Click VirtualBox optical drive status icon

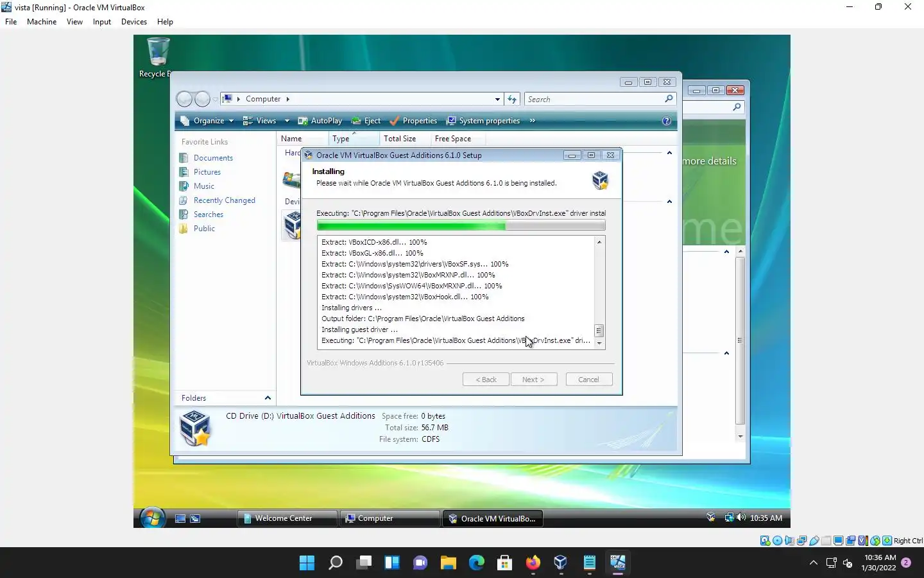tap(777, 541)
